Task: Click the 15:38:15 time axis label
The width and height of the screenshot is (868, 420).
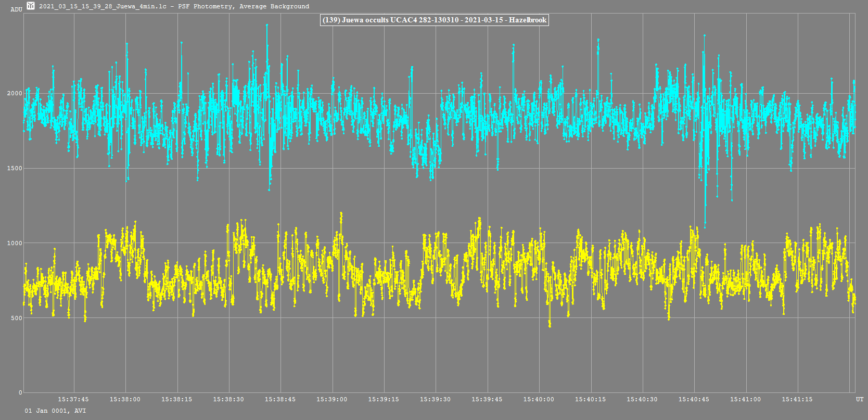Action: pos(177,399)
